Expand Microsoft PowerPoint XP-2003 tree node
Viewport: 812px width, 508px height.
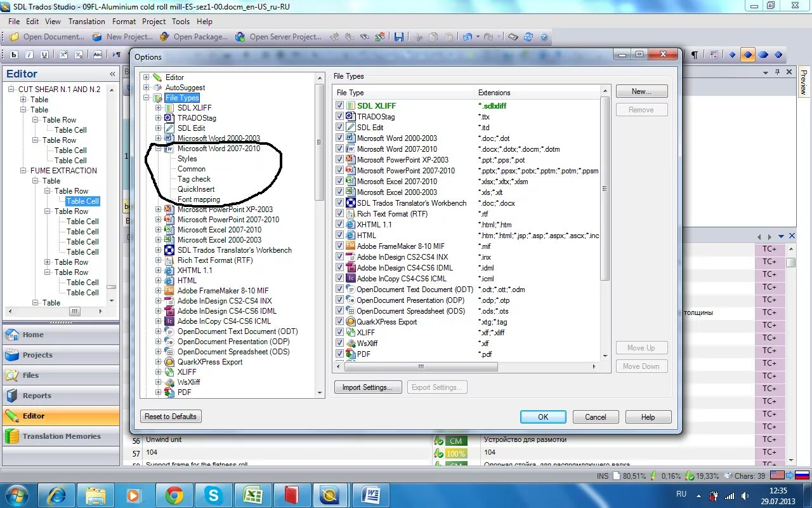coord(159,210)
